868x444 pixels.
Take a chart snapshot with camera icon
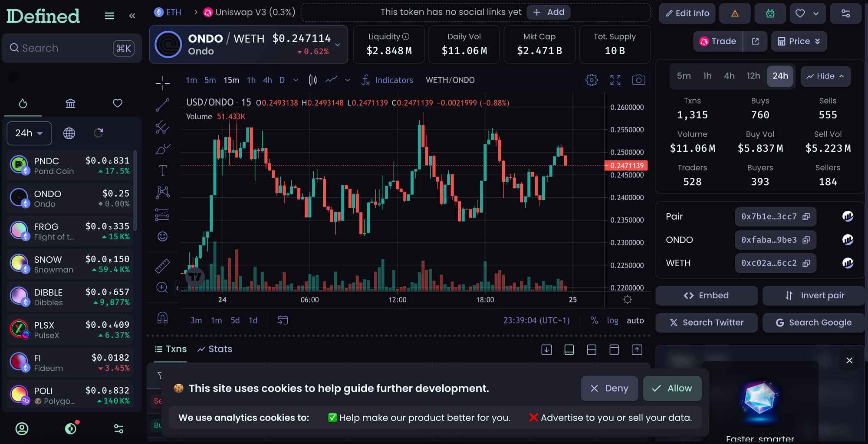[639, 80]
